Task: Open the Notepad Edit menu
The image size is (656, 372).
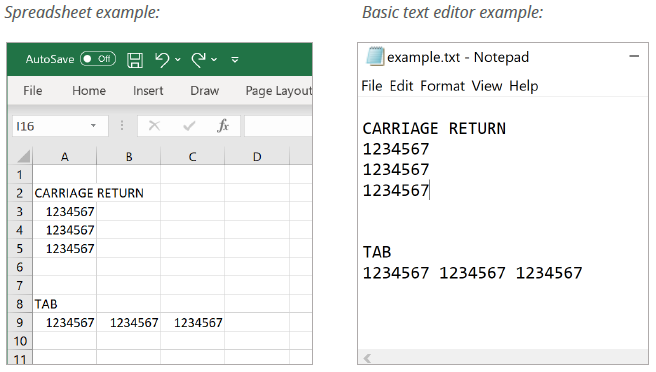Action: tap(401, 86)
